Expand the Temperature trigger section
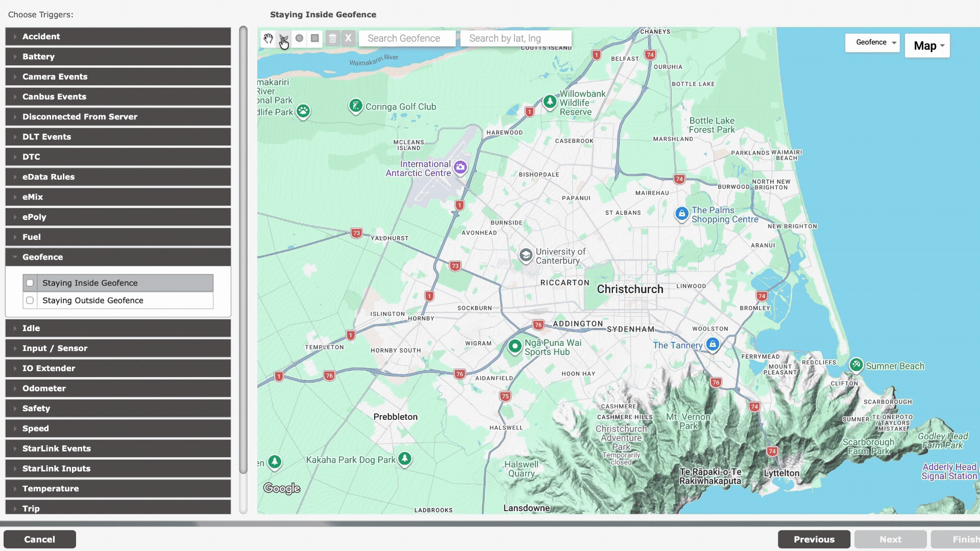Viewport: 980px width, 551px height. point(118,489)
